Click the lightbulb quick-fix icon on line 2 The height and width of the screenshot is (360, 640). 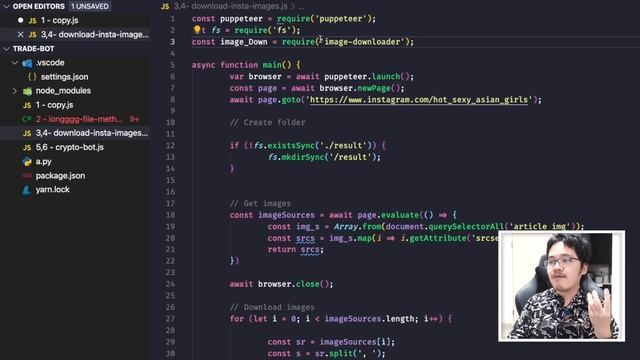point(197,29)
